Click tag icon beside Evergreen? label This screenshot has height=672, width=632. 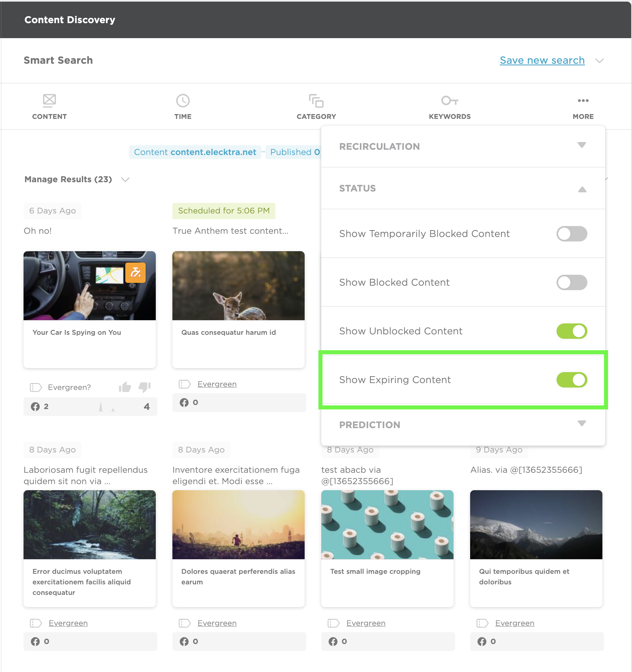[36, 387]
